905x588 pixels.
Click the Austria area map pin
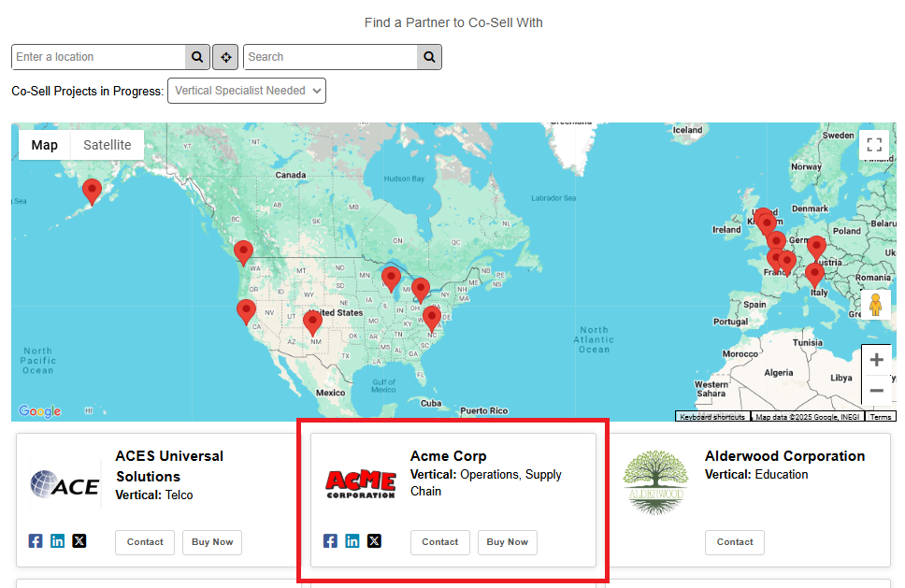pyautogui.click(x=817, y=247)
